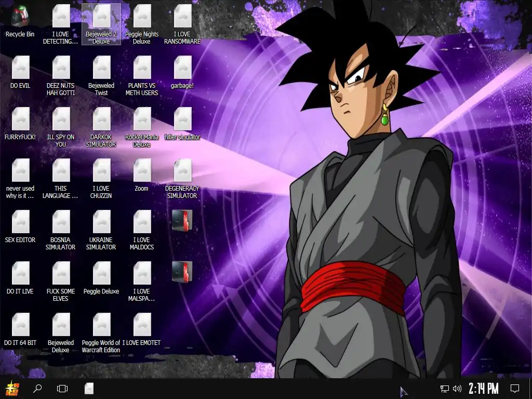This screenshot has width=532, height=399.
Task: Select the Rocket Mania Deluxe icon
Action: point(142,127)
